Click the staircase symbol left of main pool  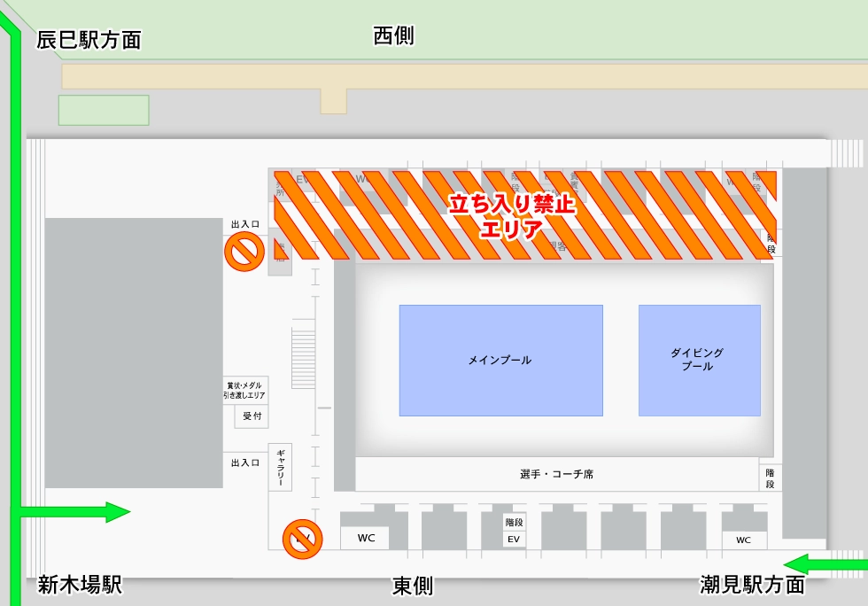click(x=303, y=355)
